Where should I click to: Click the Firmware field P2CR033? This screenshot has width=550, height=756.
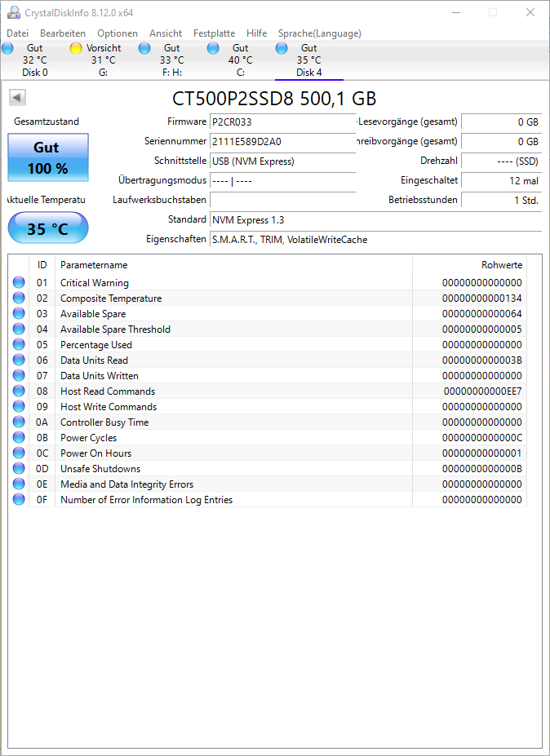[x=282, y=122]
